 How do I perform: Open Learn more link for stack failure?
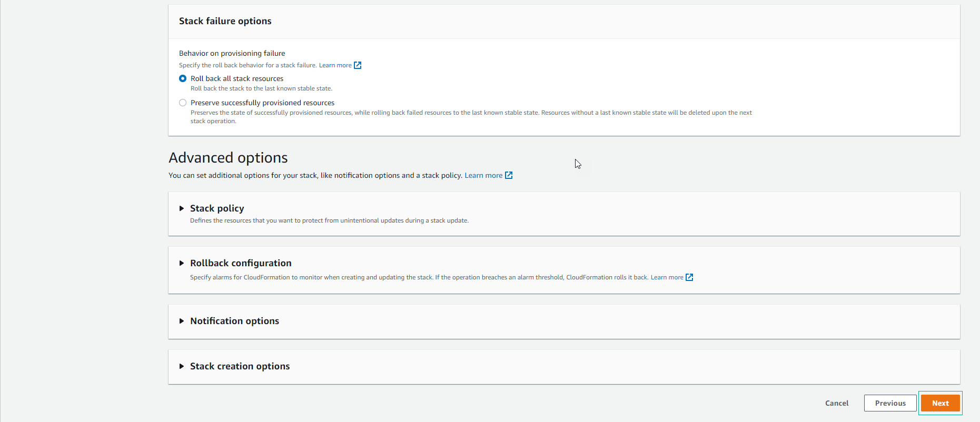(335, 65)
